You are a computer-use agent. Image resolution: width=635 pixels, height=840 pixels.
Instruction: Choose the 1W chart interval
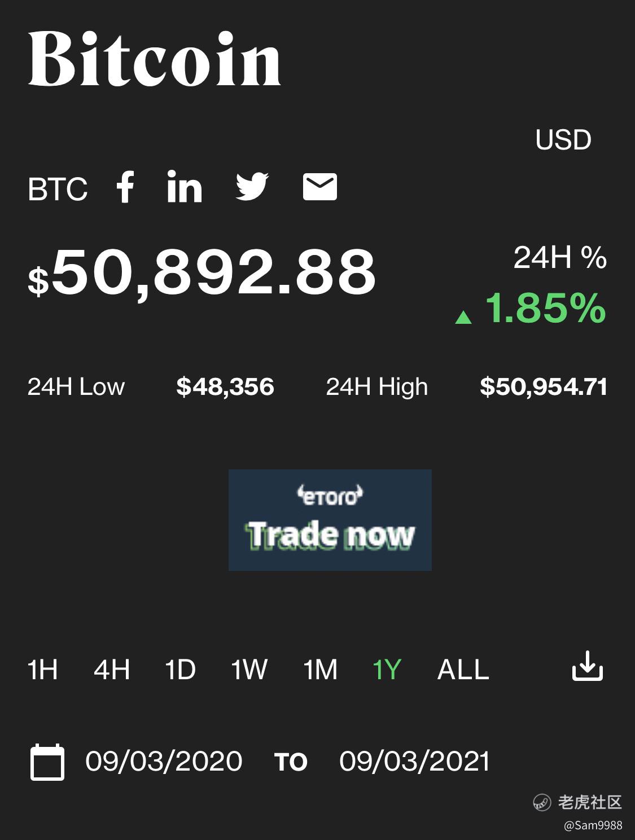249,670
